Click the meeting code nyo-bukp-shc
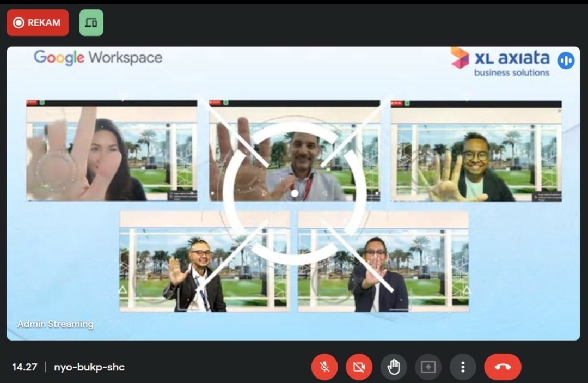588x383 pixels. pyautogui.click(x=89, y=367)
